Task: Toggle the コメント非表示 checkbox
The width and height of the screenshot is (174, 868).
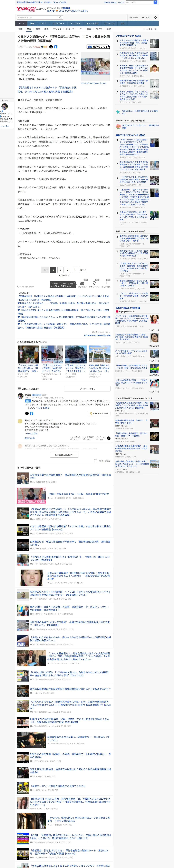Action: point(96,461)
